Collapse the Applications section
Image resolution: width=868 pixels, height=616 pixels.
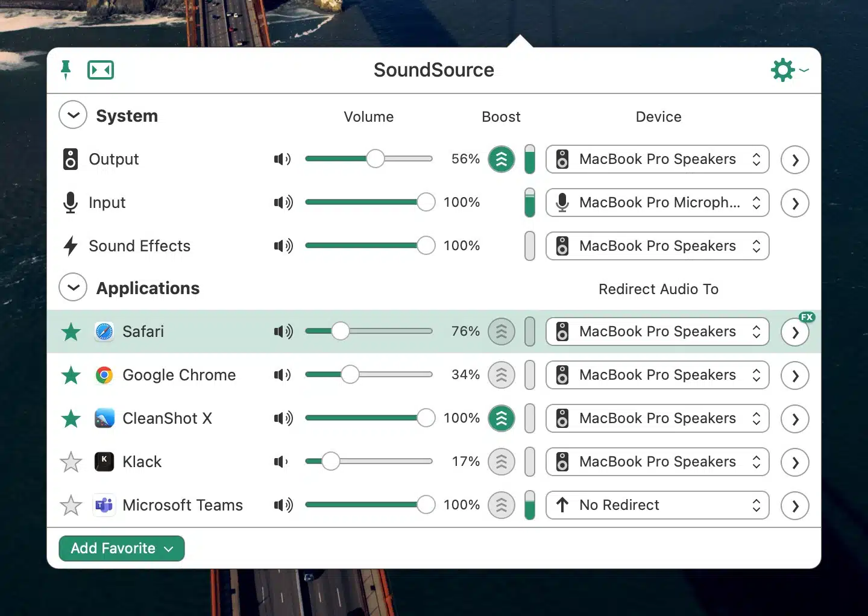pyautogui.click(x=73, y=288)
